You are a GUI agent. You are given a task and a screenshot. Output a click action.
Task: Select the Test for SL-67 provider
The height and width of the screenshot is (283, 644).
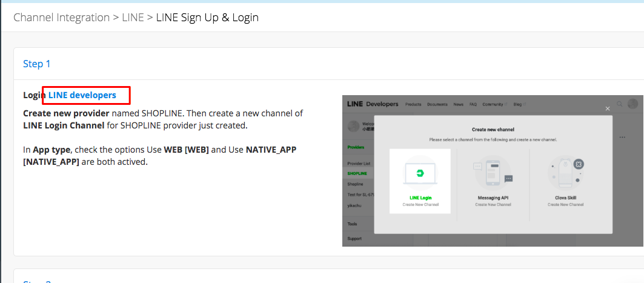360,195
